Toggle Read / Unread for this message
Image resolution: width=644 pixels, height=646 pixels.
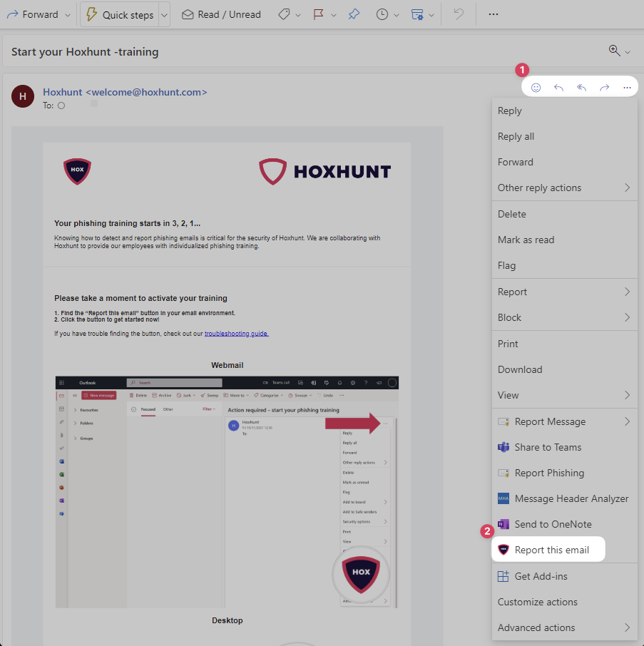221,14
